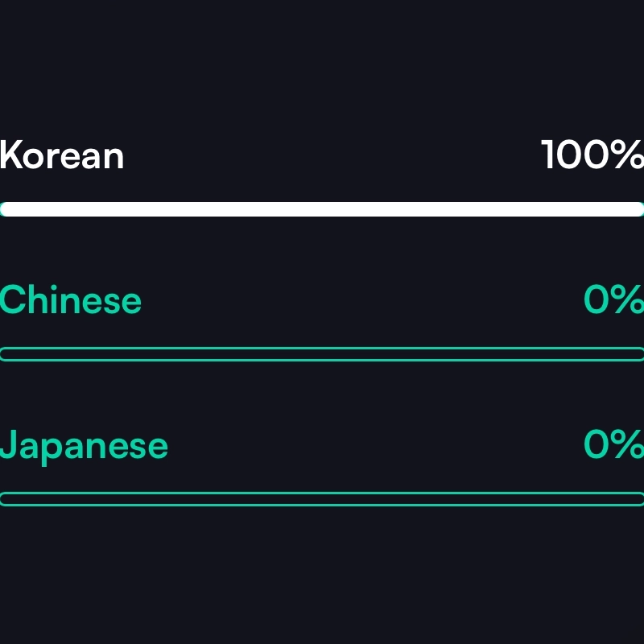Viewport: 644px width, 644px height.
Task: Click the right end of the Korean bar
Action: (x=638, y=209)
